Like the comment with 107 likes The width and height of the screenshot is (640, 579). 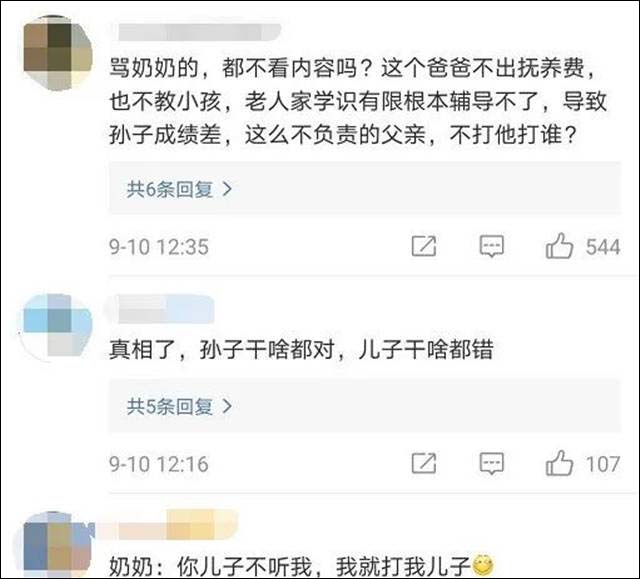click(559, 463)
